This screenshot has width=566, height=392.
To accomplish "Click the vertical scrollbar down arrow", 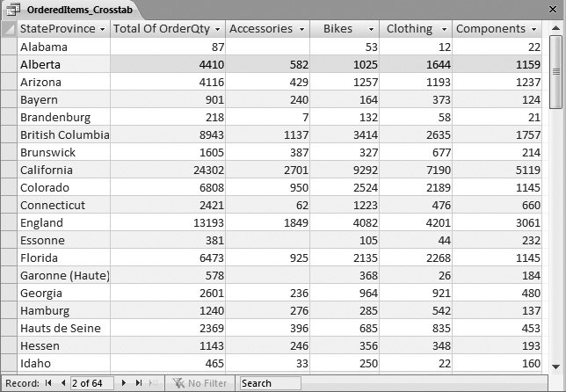I will pos(555,367).
